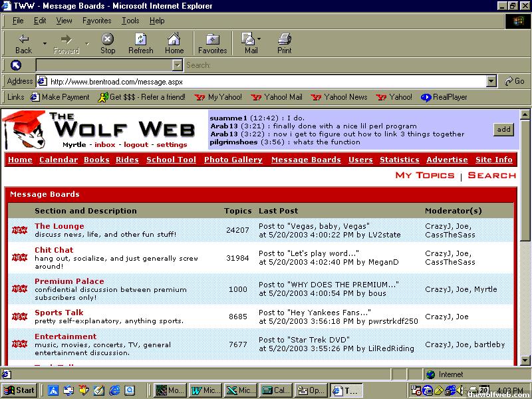Click the Back toolbar button
This screenshot has width=532, height=399.
(23, 43)
